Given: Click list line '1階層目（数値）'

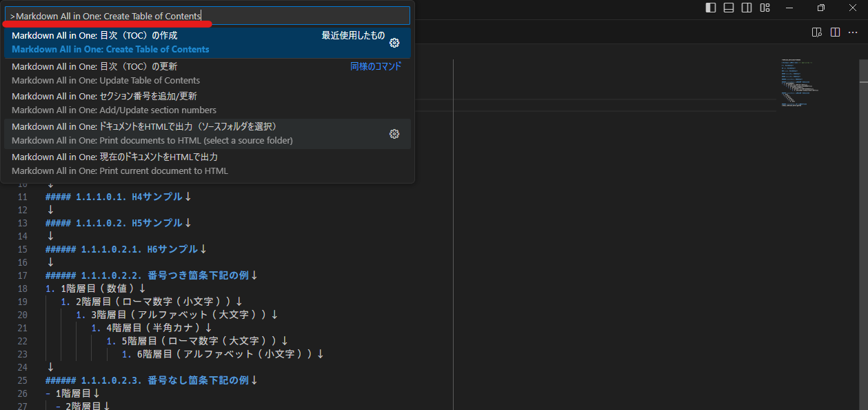Looking at the screenshot, I should (x=96, y=289).
